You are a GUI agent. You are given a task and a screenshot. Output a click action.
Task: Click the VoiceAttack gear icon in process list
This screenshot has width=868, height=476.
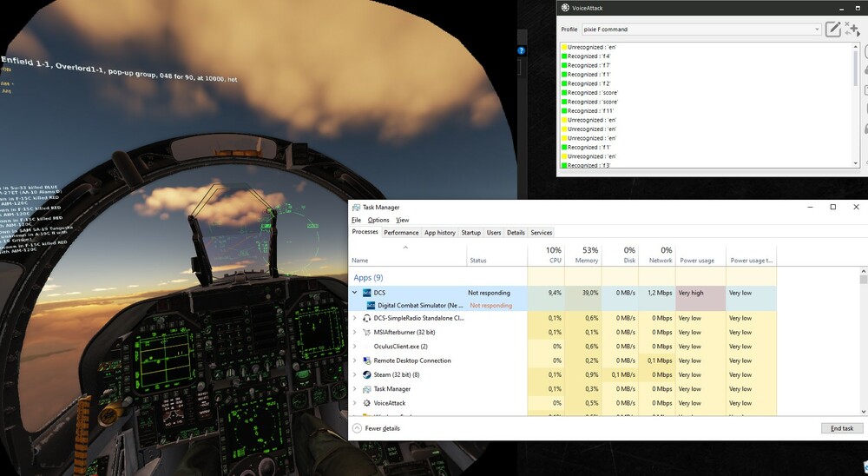click(366, 403)
